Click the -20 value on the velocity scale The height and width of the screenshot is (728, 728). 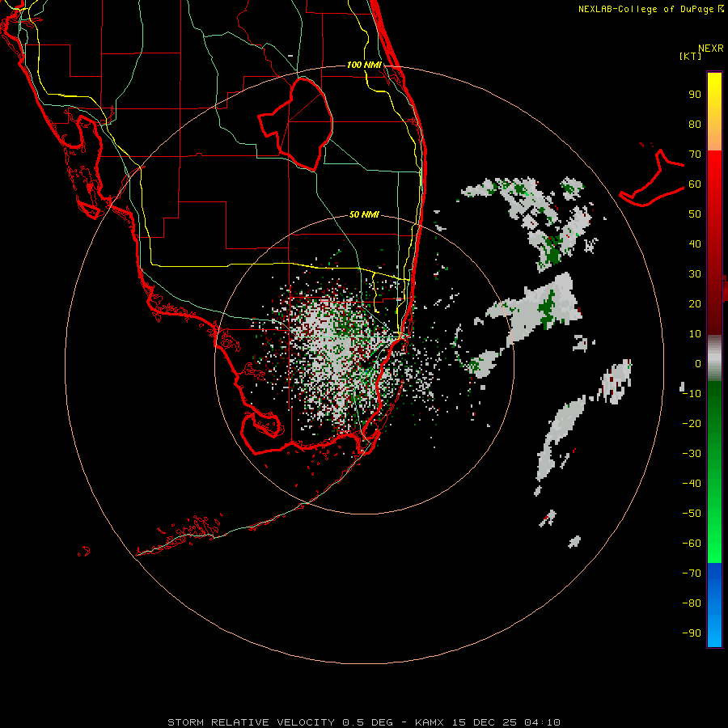coord(692,424)
